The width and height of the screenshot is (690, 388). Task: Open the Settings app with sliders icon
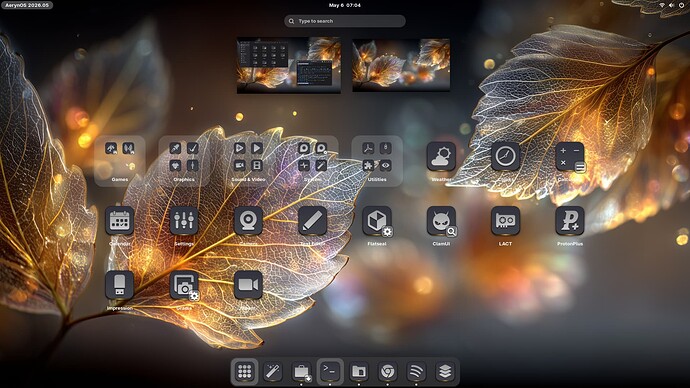[x=184, y=221]
